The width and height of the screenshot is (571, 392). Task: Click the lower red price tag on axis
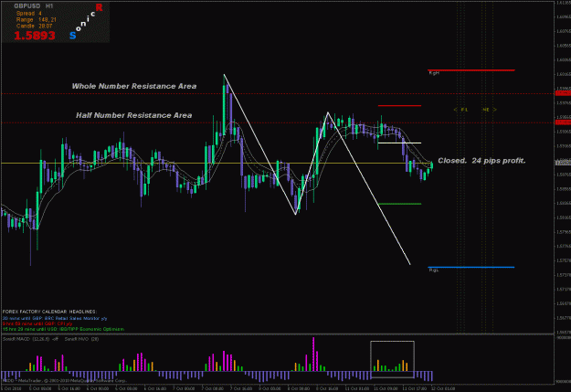[x=563, y=122]
